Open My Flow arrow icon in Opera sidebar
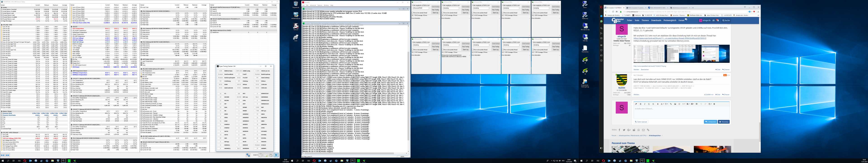 pos(601,34)
